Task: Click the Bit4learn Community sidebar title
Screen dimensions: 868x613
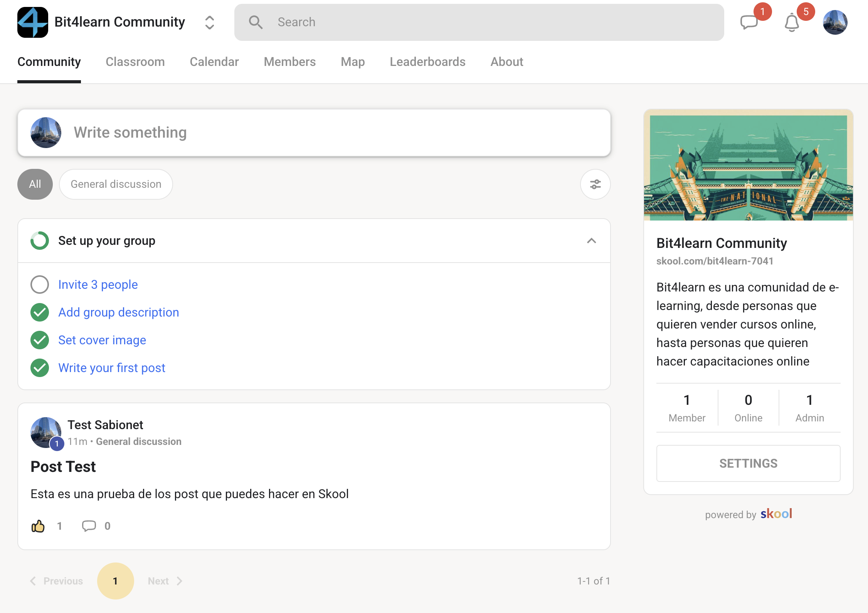Action: click(x=722, y=243)
